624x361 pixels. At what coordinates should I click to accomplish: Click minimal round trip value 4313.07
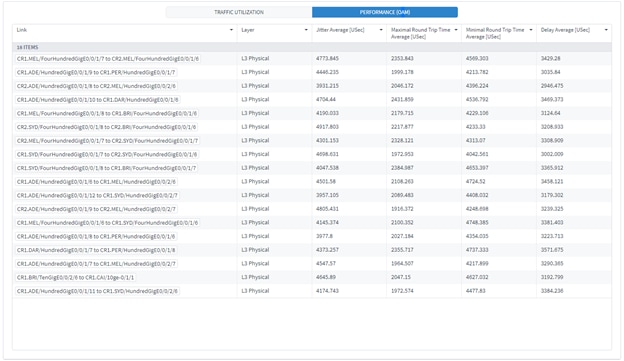click(x=476, y=140)
